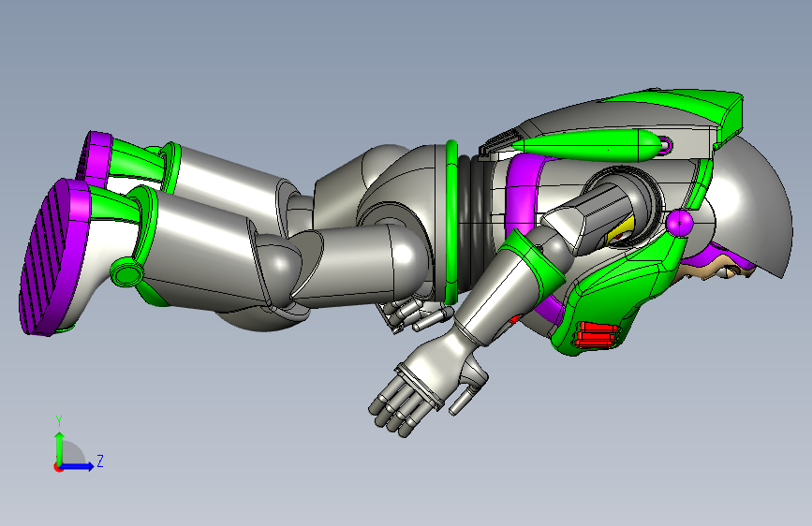Select the green wing pod on the jetpack
The width and height of the screenshot is (812, 526).
point(589,145)
